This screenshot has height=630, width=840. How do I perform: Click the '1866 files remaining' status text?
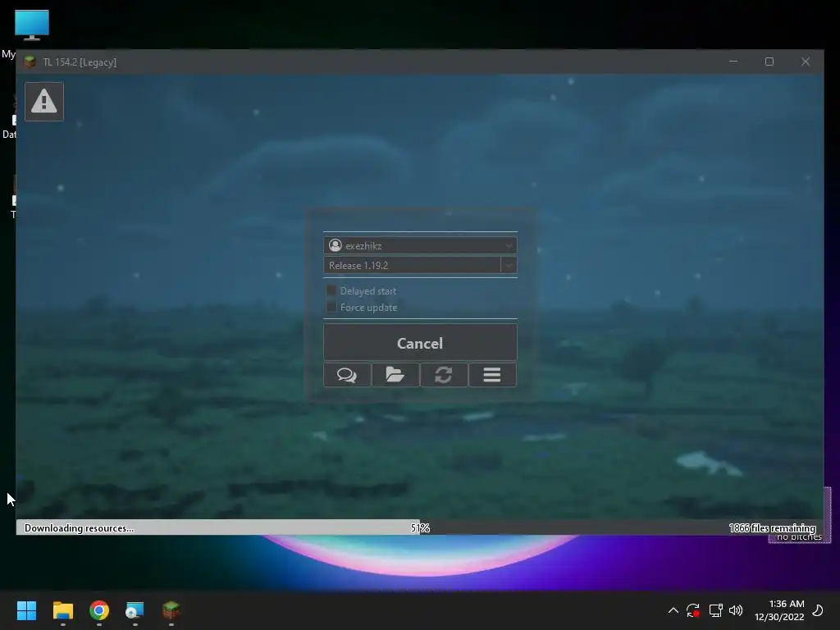773,528
